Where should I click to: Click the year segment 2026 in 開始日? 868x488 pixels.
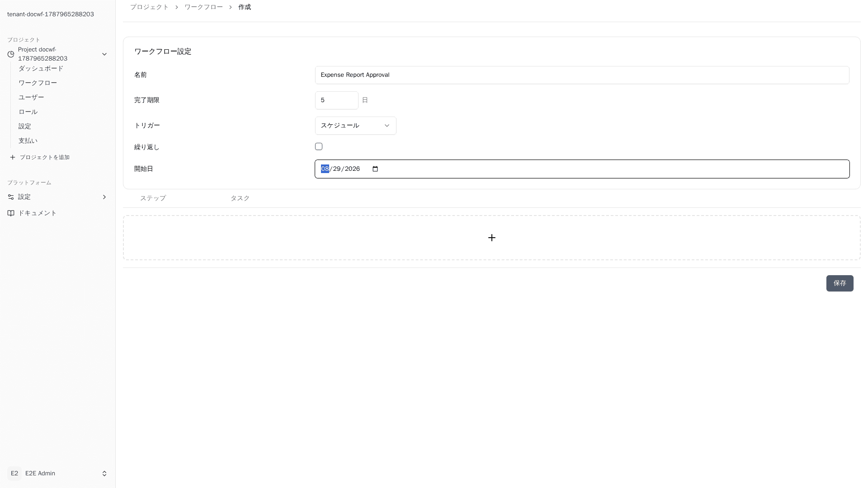(352, 169)
